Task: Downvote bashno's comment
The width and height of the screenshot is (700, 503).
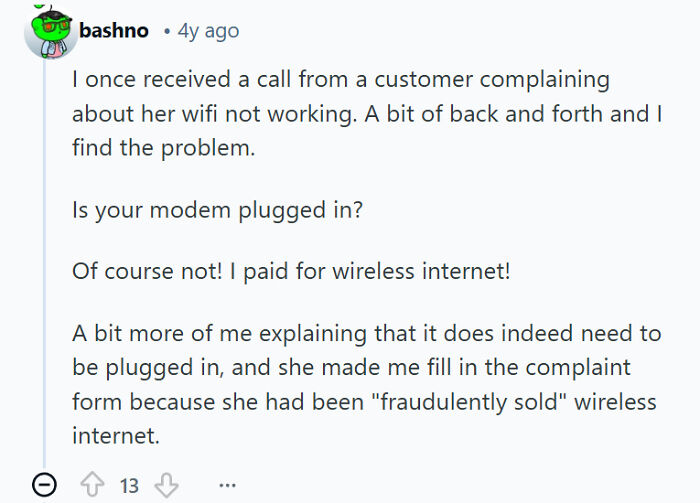Action: click(165, 485)
